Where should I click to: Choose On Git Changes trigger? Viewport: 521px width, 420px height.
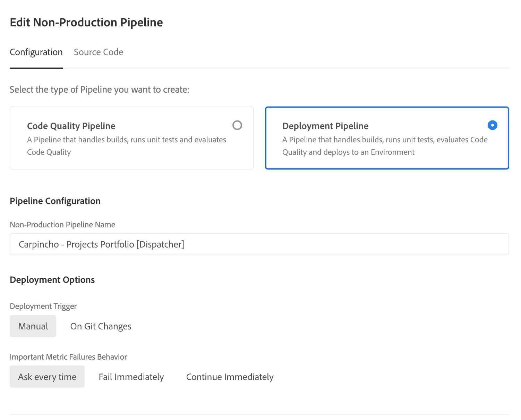(101, 326)
